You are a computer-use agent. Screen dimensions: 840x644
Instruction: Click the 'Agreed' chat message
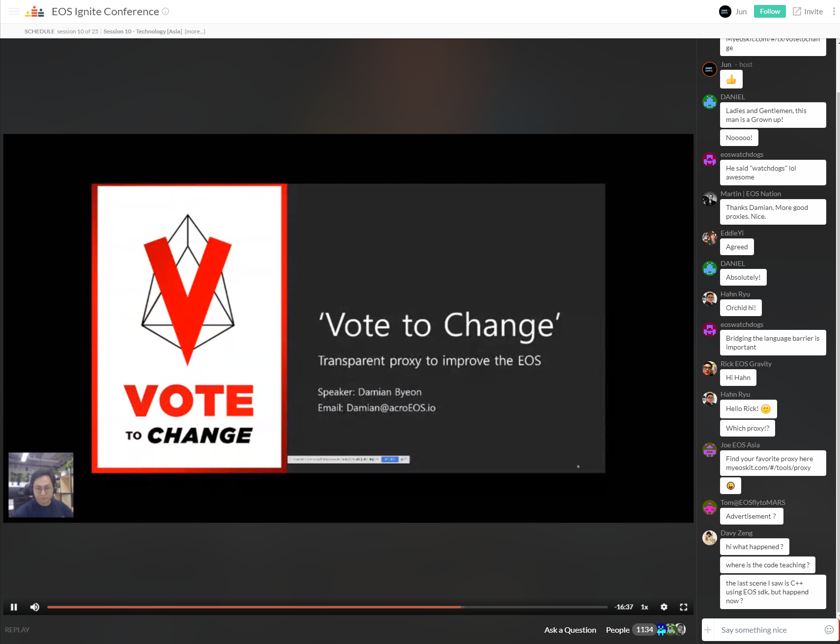tap(737, 247)
